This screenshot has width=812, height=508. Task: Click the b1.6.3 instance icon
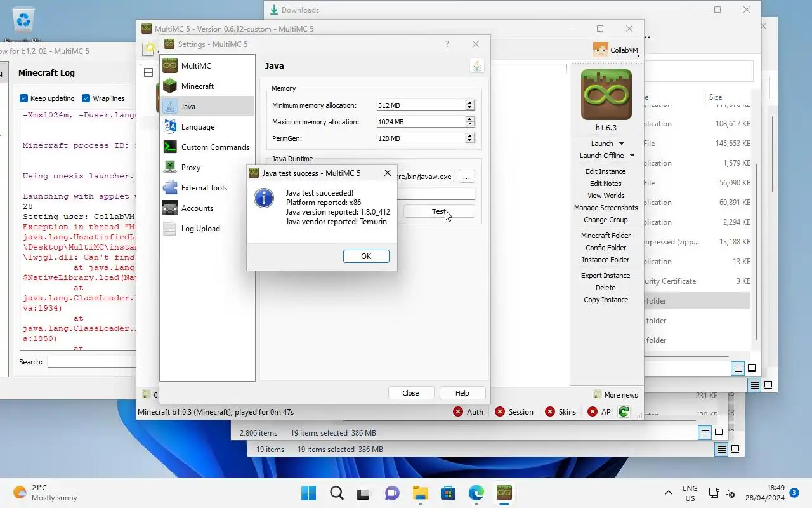pos(606,95)
